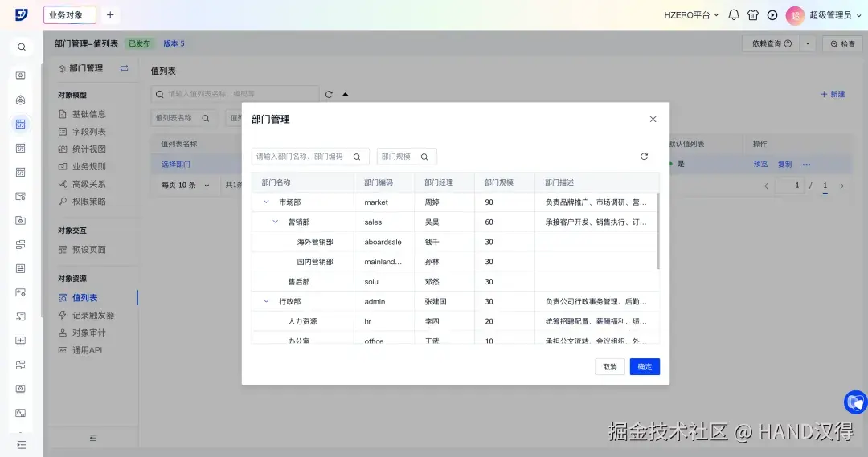Focus the 部门规模 filter field

(x=407, y=157)
